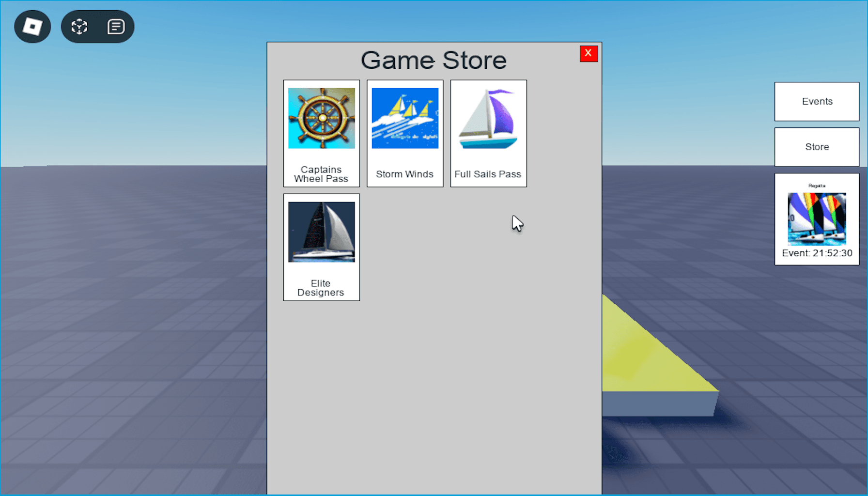This screenshot has height=496, width=868.
Task: Close the Game Store window
Action: coord(589,53)
